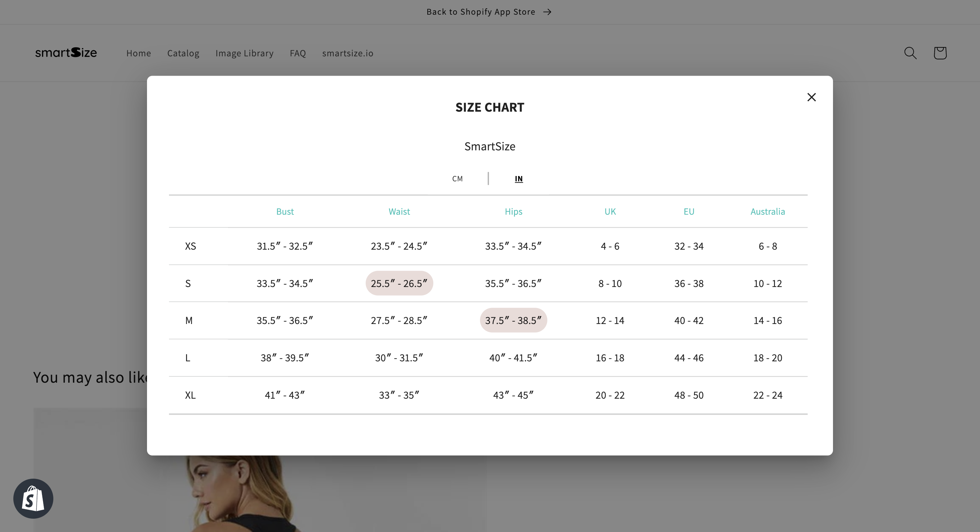Click waist value 30″ - 31.5″

click(399, 358)
